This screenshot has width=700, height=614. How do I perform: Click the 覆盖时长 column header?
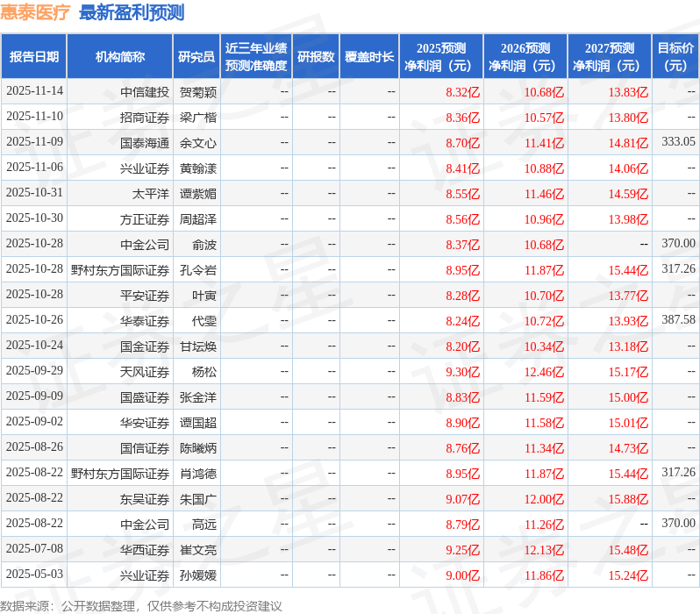(x=369, y=57)
